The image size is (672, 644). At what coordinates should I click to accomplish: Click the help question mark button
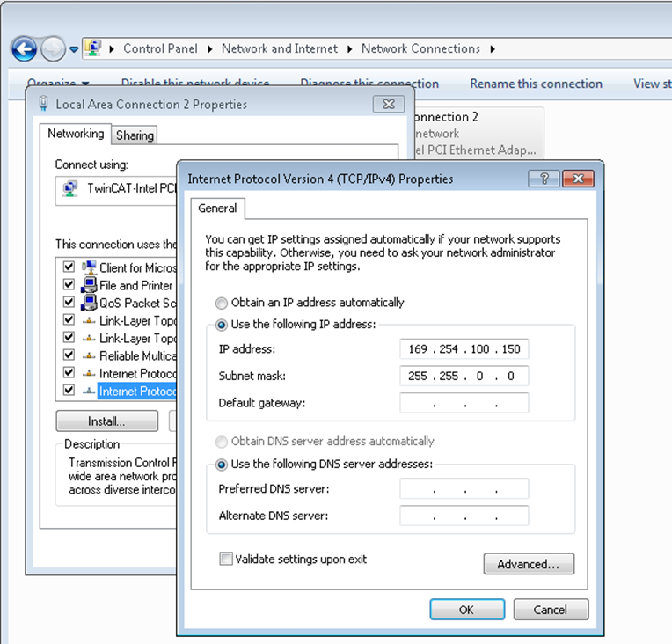click(544, 179)
